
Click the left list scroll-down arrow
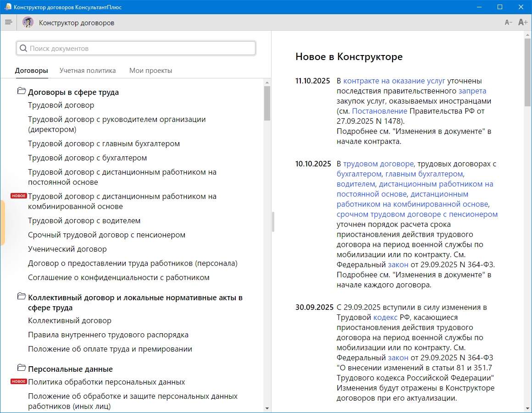pyautogui.click(x=267, y=408)
